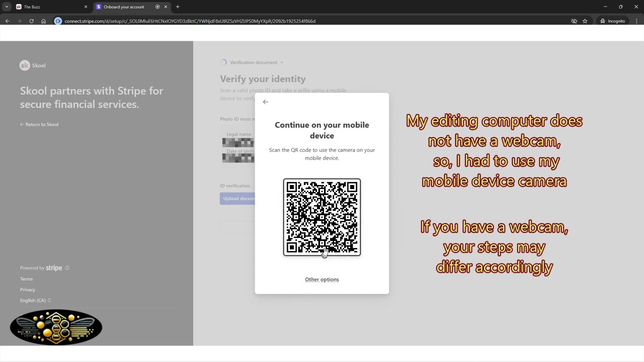Open the Terms link
The image size is (644, 362).
click(26, 279)
